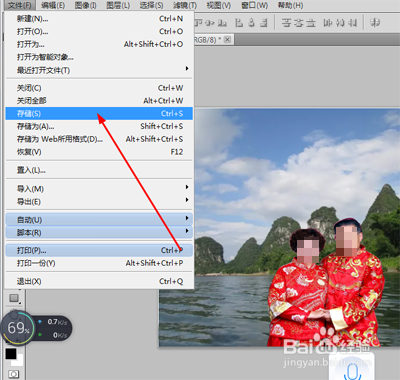This screenshot has width=400, height=380.
Task: Open the 文件(F) menu
Action: [20, 5]
